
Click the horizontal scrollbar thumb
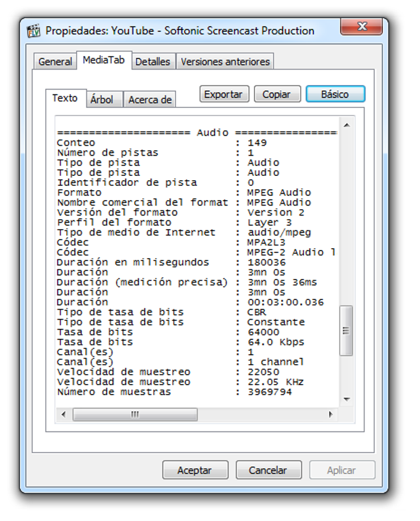135,414
